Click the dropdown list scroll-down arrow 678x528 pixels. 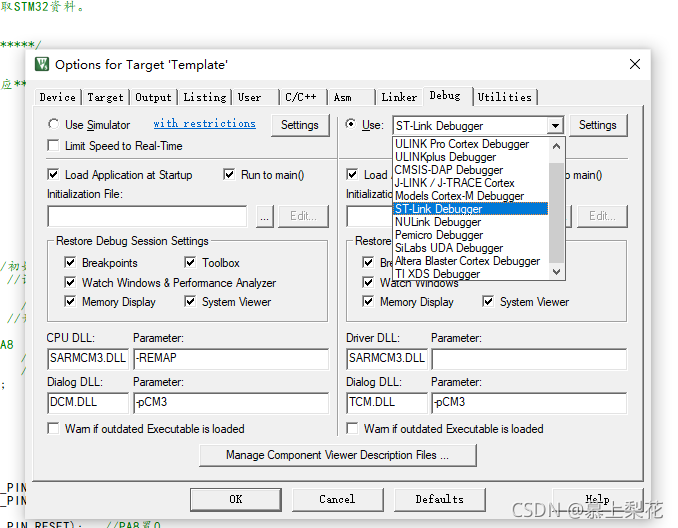click(556, 272)
